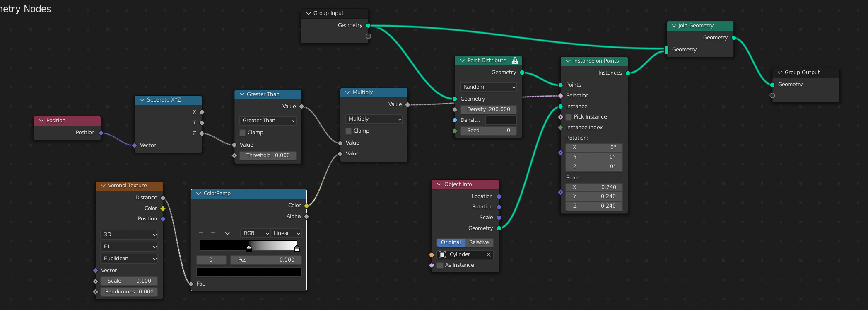Select the Group Input node header
Viewport: 868px width, 310px height.
click(335, 13)
